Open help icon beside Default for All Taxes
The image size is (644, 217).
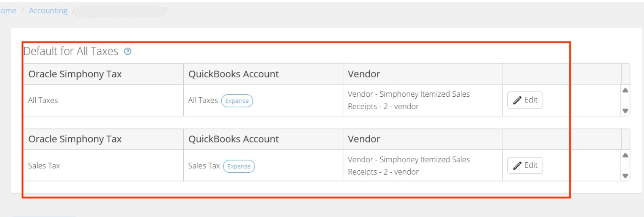[128, 51]
